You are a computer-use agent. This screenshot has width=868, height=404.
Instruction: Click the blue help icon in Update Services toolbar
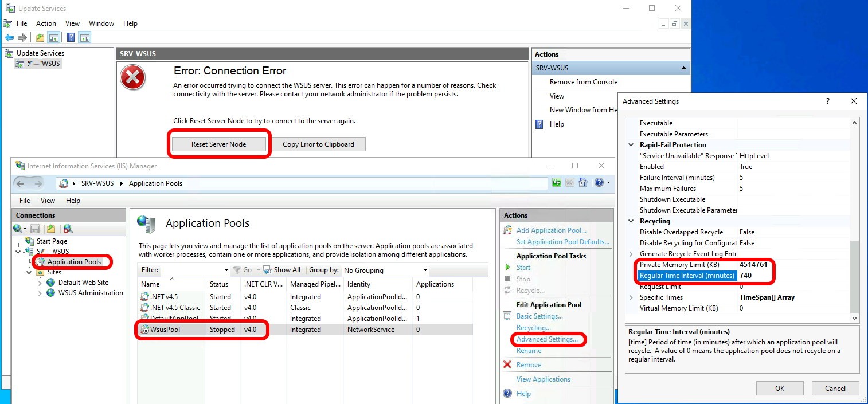71,38
